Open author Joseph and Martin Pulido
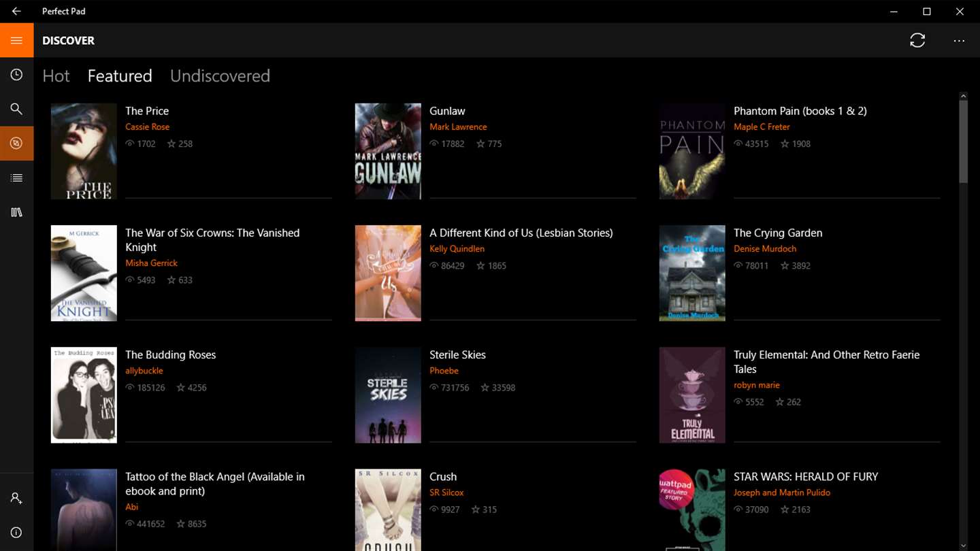Viewport: 980px width, 551px height. click(x=782, y=492)
